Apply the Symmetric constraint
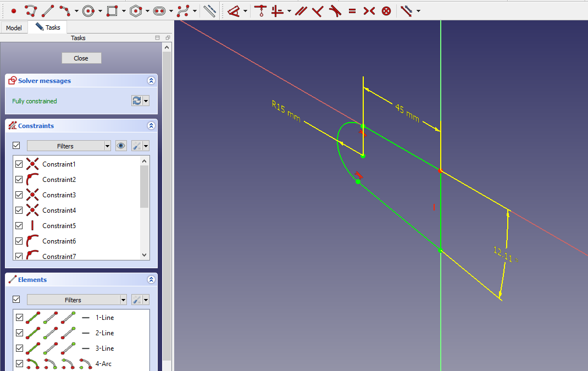Screen dimensions: 588x371 [369, 10]
